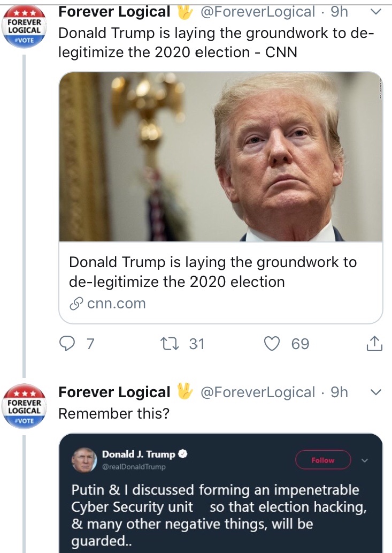
Task: Open @realDonaldTrump handle in quoted tweet
Action: pos(134,467)
